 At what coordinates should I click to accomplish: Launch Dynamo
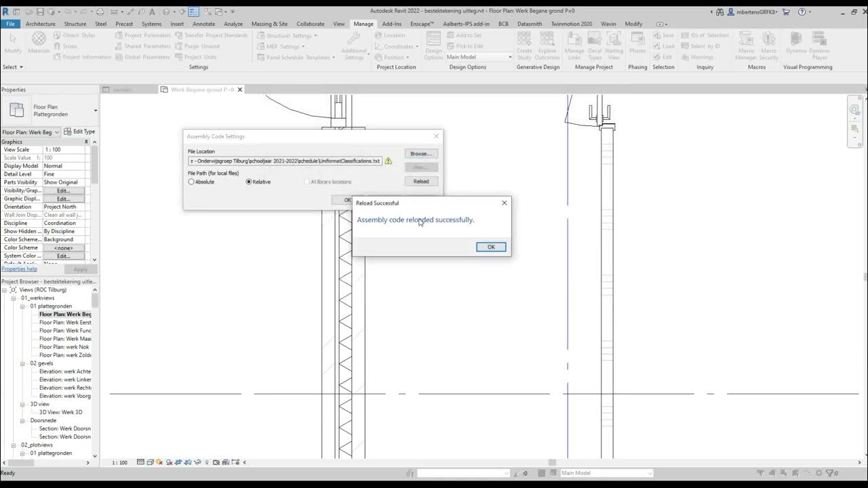click(x=796, y=43)
